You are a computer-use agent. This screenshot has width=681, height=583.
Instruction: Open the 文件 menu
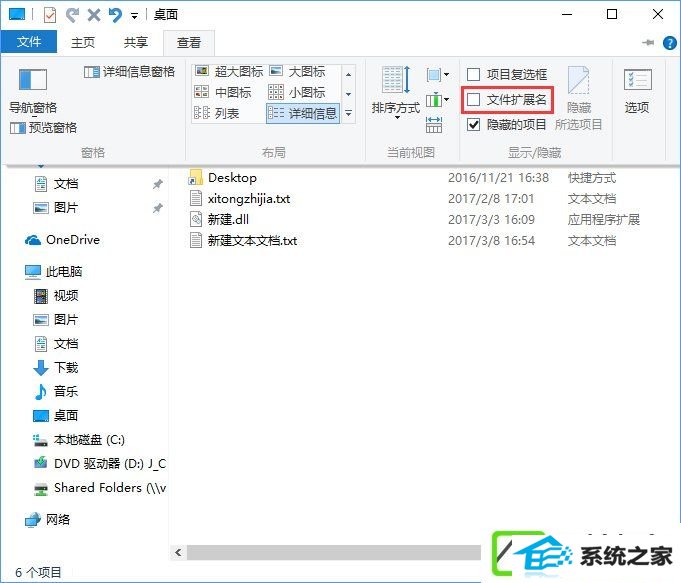tap(29, 42)
